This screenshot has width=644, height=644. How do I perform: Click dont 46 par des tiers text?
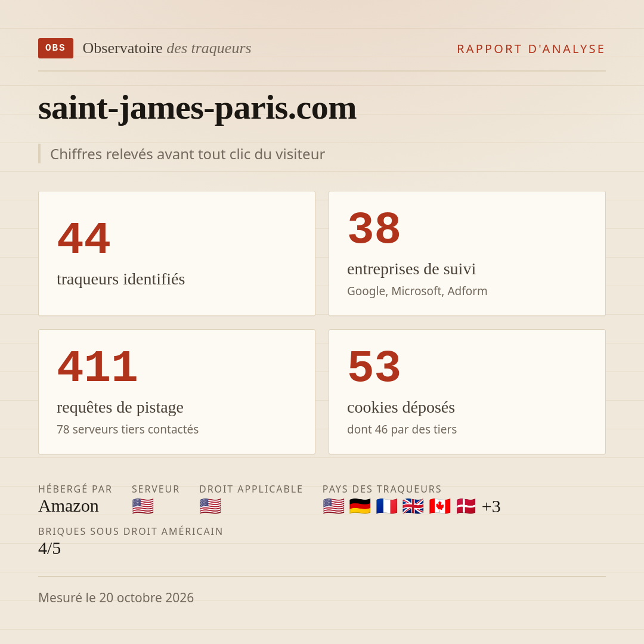coord(402,429)
